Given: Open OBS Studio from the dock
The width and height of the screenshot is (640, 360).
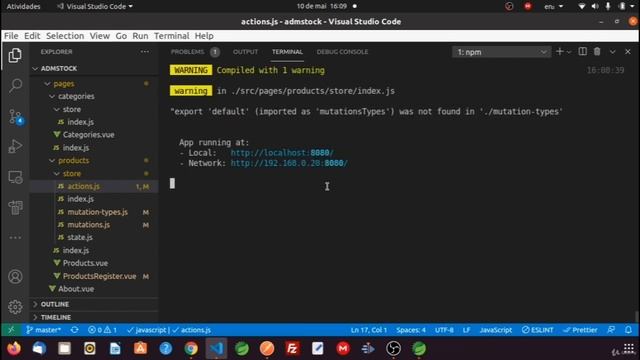Looking at the screenshot, I should (x=393, y=349).
